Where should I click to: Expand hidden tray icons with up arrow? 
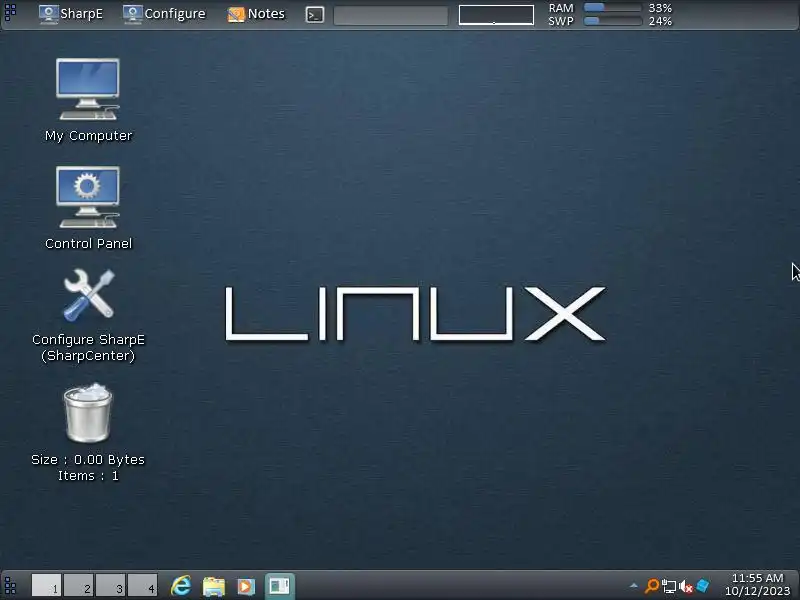pos(634,586)
